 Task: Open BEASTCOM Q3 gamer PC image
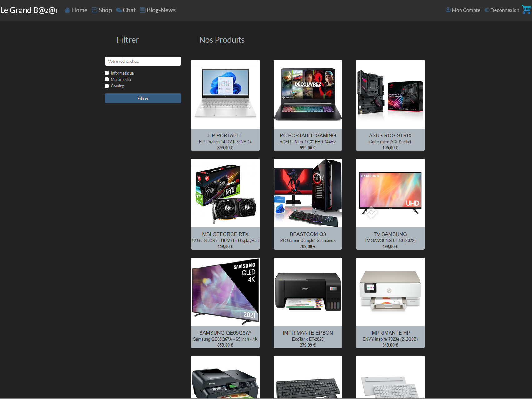[x=308, y=193]
